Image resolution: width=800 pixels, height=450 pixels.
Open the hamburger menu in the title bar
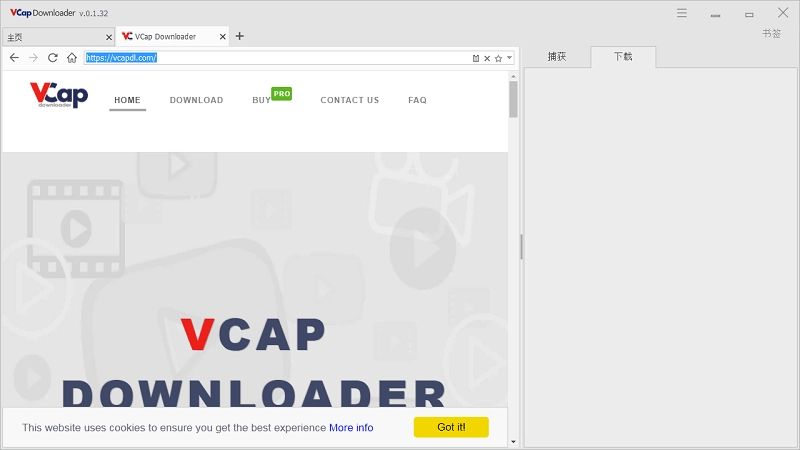(x=682, y=13)
